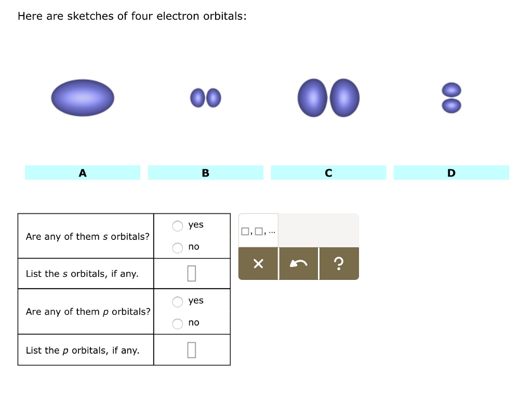Select the comma-separated list template icon
Viewport: 532px width, 418px height.
pos(257,231)
